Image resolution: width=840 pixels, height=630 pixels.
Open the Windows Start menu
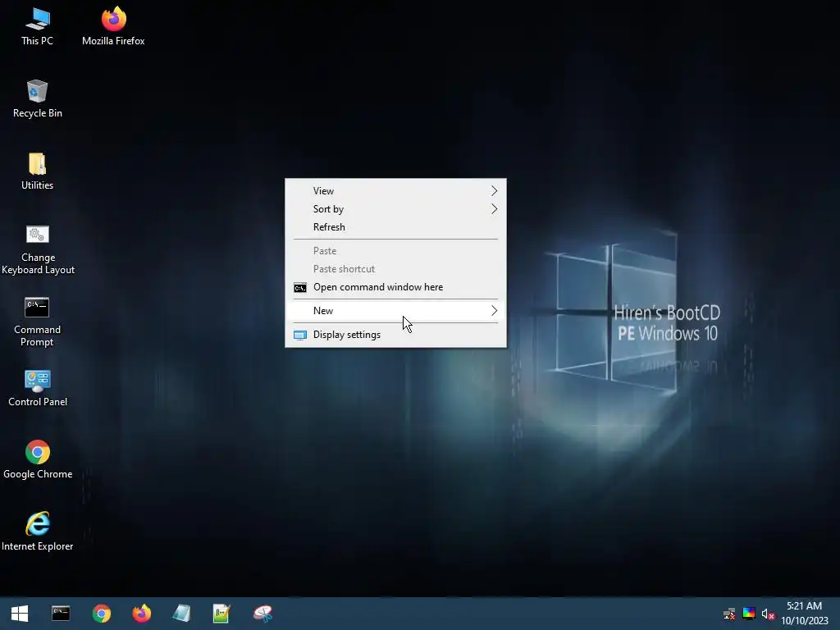coord(20,614)
